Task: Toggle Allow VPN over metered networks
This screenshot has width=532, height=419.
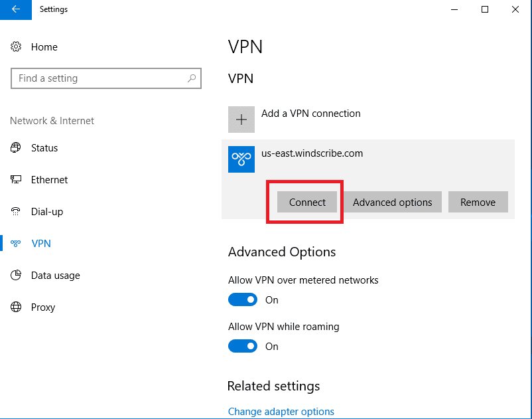Action: point(243,300)
